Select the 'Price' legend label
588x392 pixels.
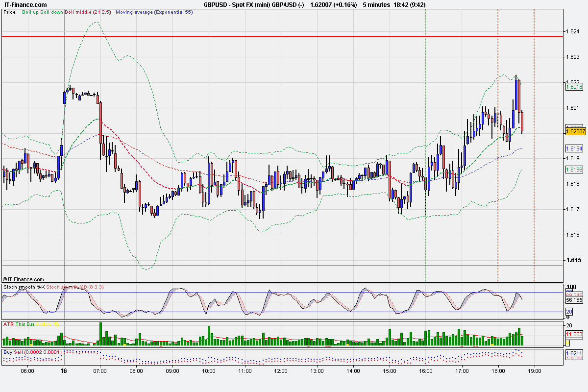(9, 11)
